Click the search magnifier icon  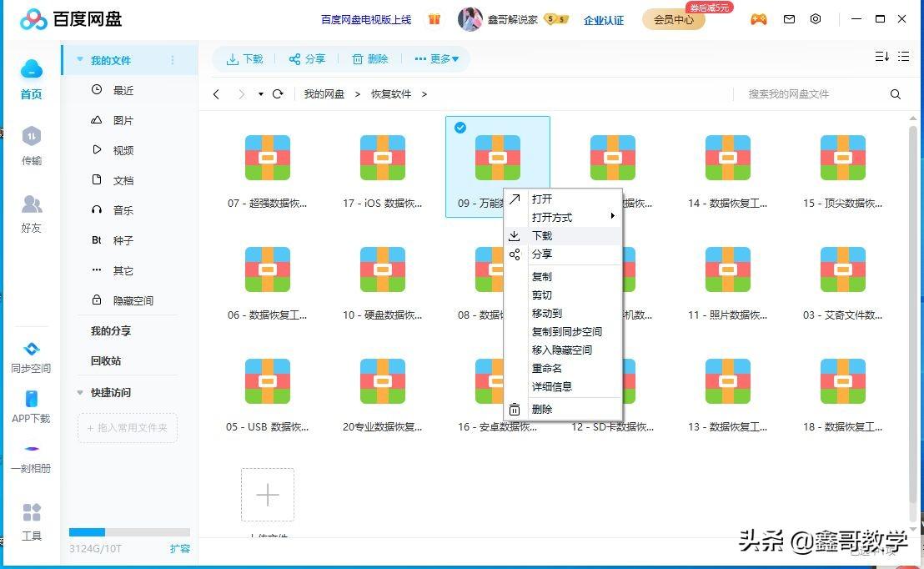895,94
